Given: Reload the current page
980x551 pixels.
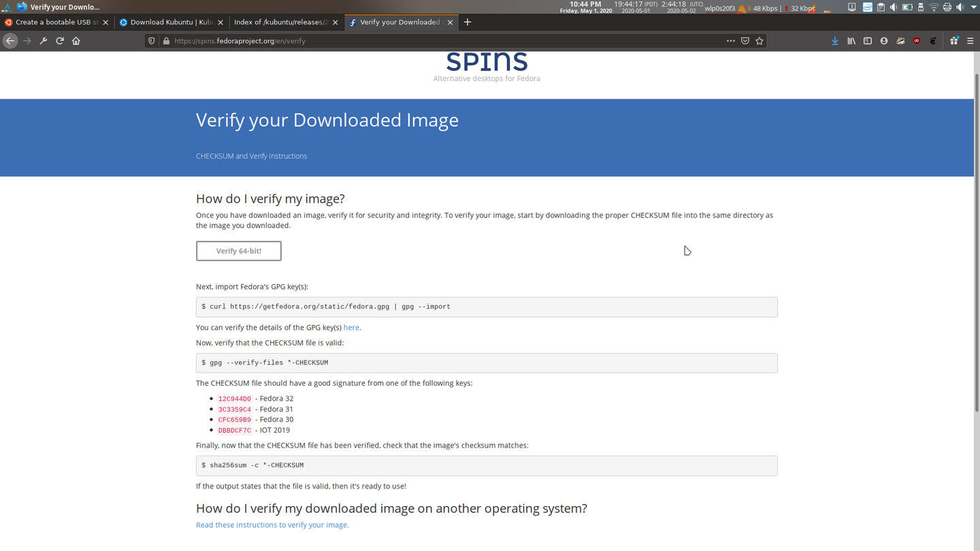Looking at the screenshot, I should point(60,41).
